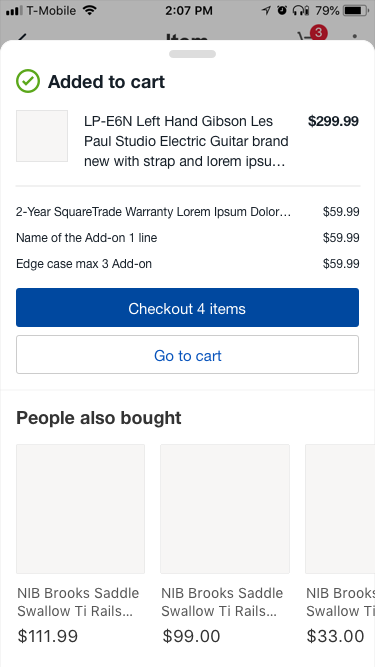Open the Les Paul Studio guitar title
The image size is (375, 667).
pyautogui.click(x=186, y=141)
